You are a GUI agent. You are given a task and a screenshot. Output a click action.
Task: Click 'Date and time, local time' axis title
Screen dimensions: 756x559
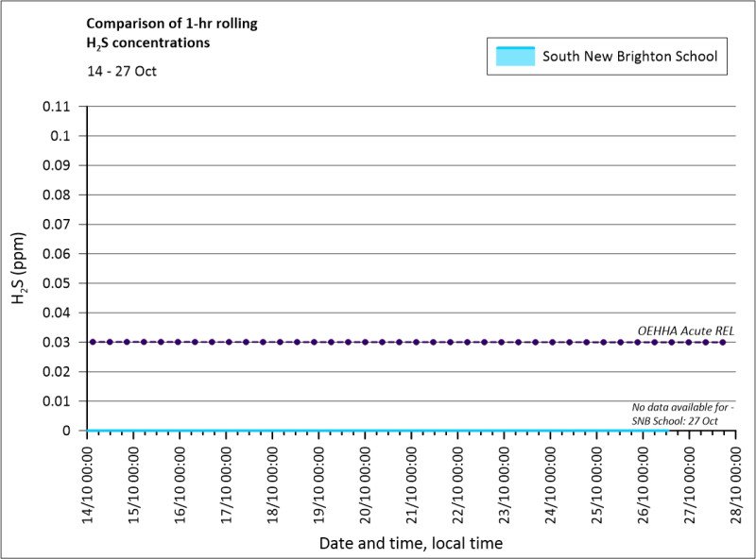tap(410, 543)
